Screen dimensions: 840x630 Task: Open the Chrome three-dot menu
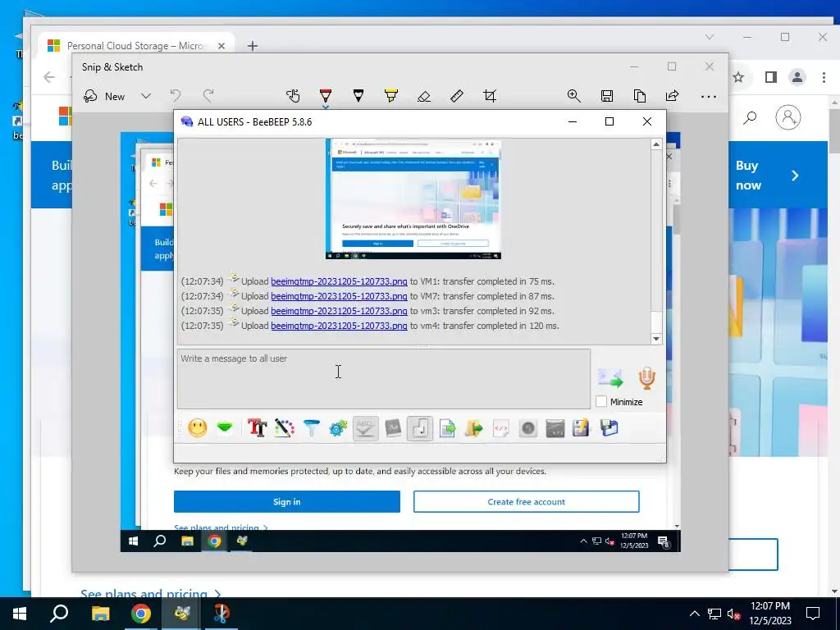(x=824, y=77)
